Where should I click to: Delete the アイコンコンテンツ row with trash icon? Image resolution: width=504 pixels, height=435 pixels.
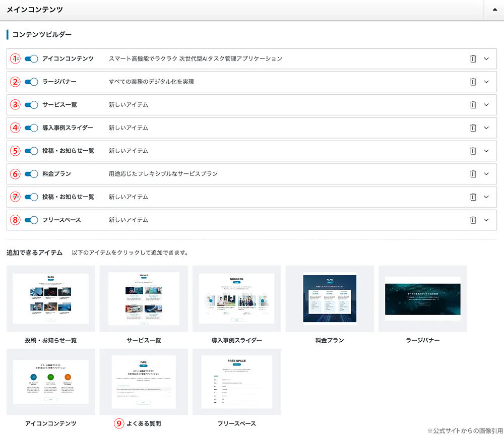(473, 58)
